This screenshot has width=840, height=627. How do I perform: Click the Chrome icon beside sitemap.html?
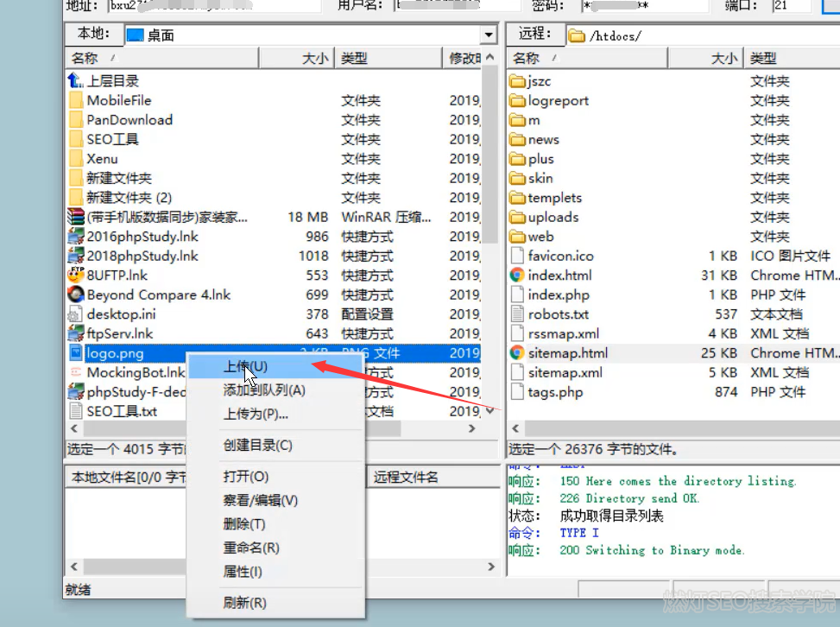(x=517, y=353)
